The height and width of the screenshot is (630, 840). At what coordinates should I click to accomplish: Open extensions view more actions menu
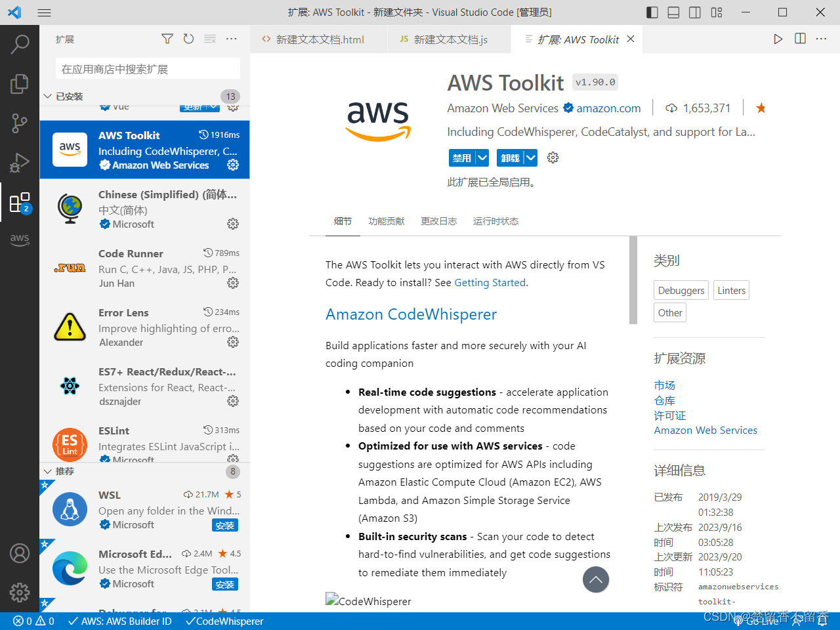click(231, 39)
